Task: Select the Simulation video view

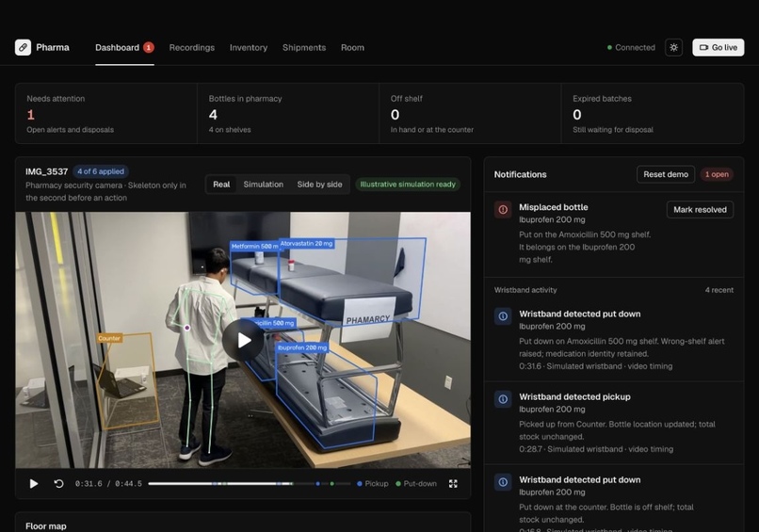Action: click(x=264, y=185)
